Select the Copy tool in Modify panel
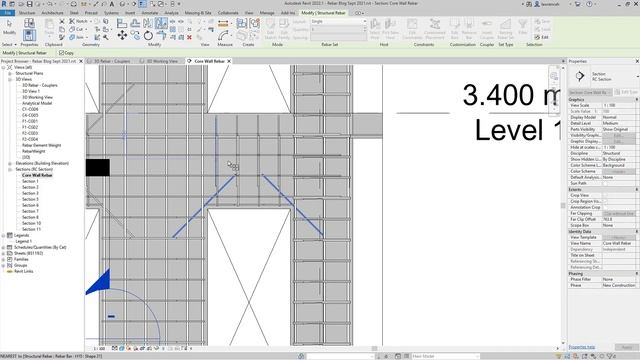Screen dimensions: 640x360 [135, 36]
